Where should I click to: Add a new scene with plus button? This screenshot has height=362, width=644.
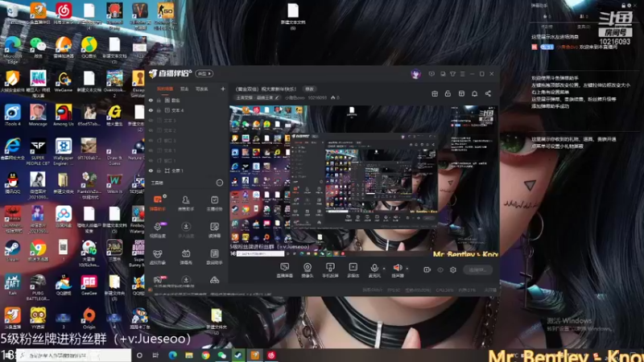pyautogui.click(x=223, y=88)
